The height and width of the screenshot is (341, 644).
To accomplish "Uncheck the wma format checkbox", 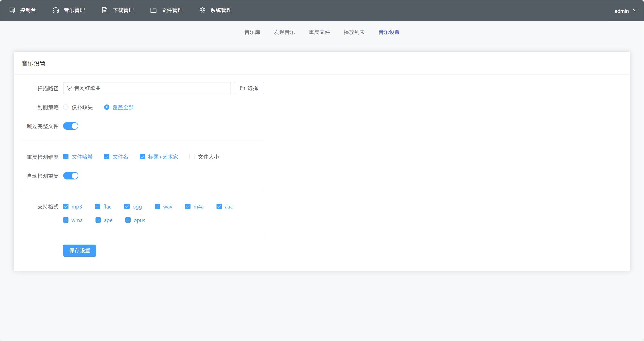I will pyautogui.click(x=66, y=220).
